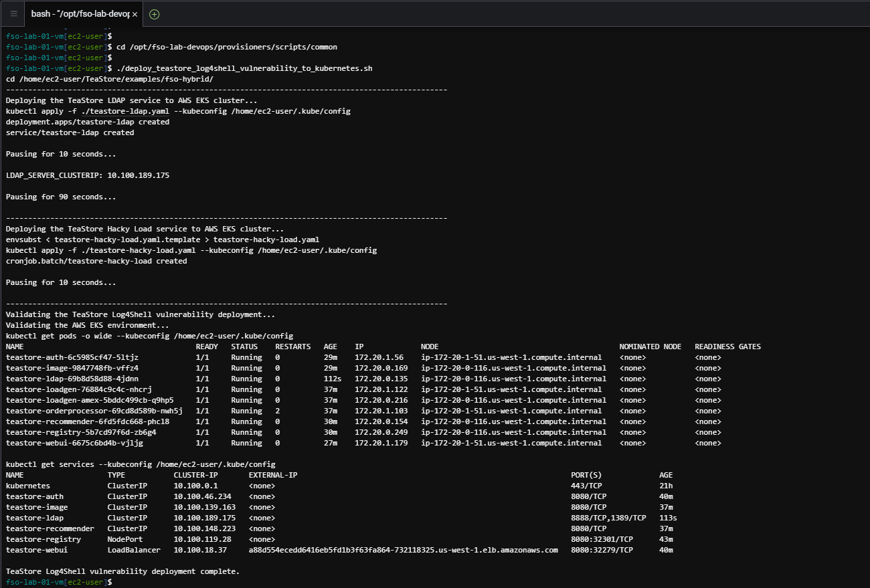Click pod IP 172.20.1.56

pos(379,357)
